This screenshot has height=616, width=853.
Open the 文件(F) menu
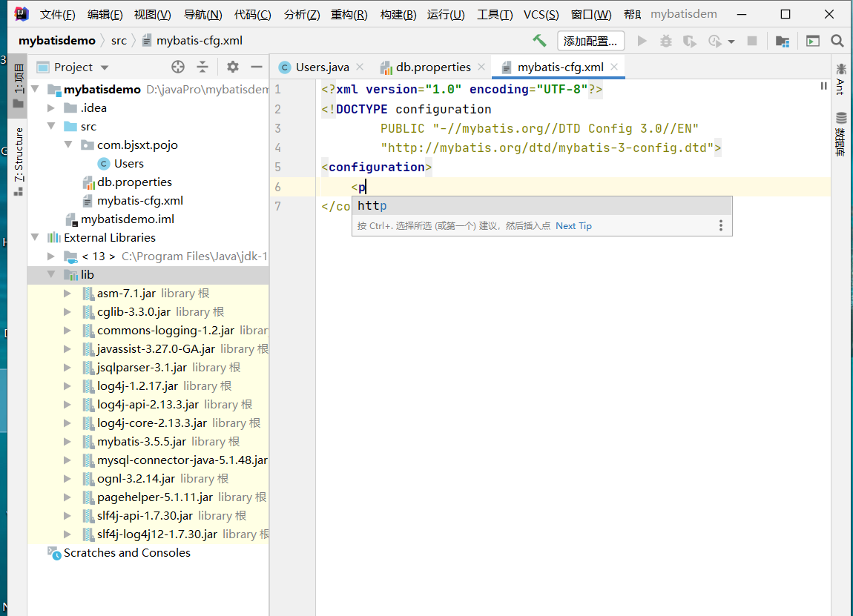coord(57,14)
